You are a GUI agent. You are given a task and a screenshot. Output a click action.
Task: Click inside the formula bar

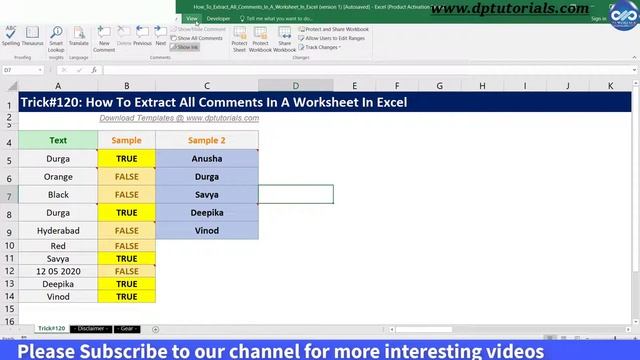coord(367,70)
